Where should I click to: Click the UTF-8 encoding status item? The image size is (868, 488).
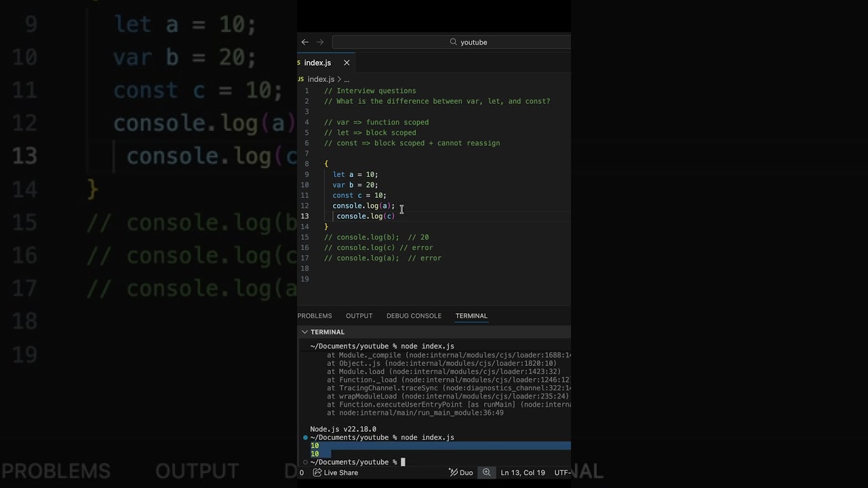[x=562, y=472]
